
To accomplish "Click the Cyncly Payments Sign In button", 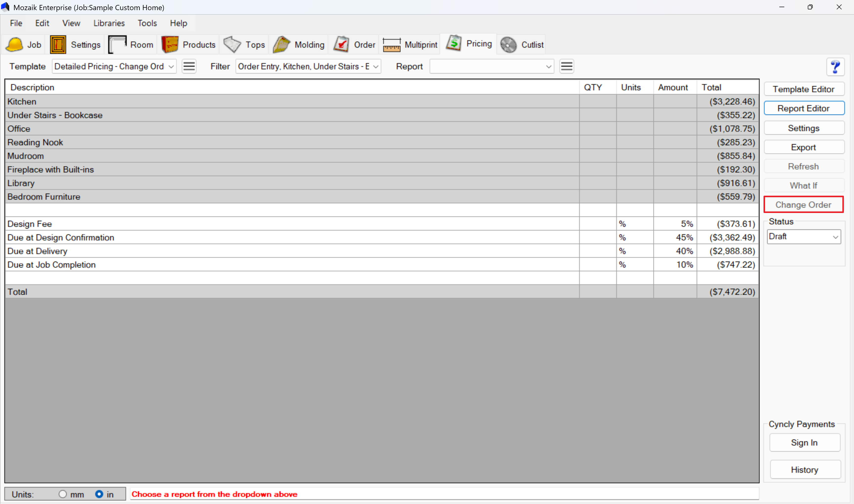I will [x=804, y=442].
